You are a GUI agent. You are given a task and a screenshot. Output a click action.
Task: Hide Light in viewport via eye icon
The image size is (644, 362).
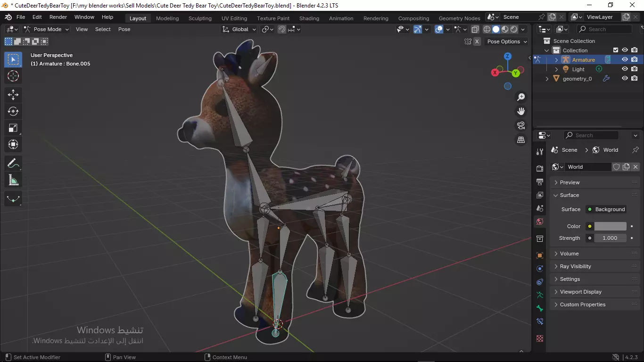[x=625, y=69]
